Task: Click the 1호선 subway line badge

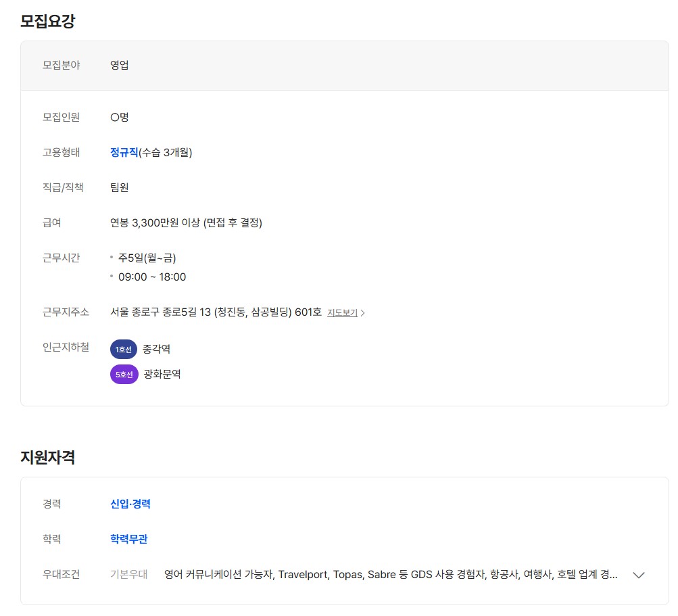Action: coord(123,350)
